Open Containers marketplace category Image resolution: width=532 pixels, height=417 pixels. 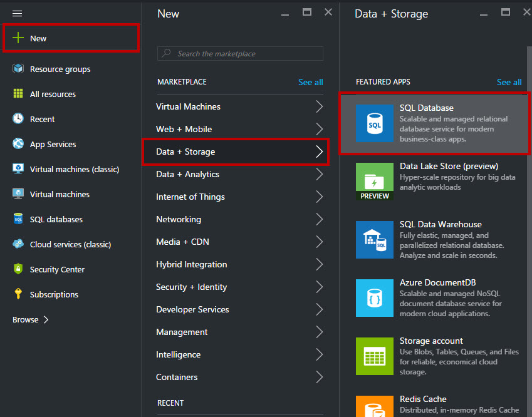click(239, 377)
